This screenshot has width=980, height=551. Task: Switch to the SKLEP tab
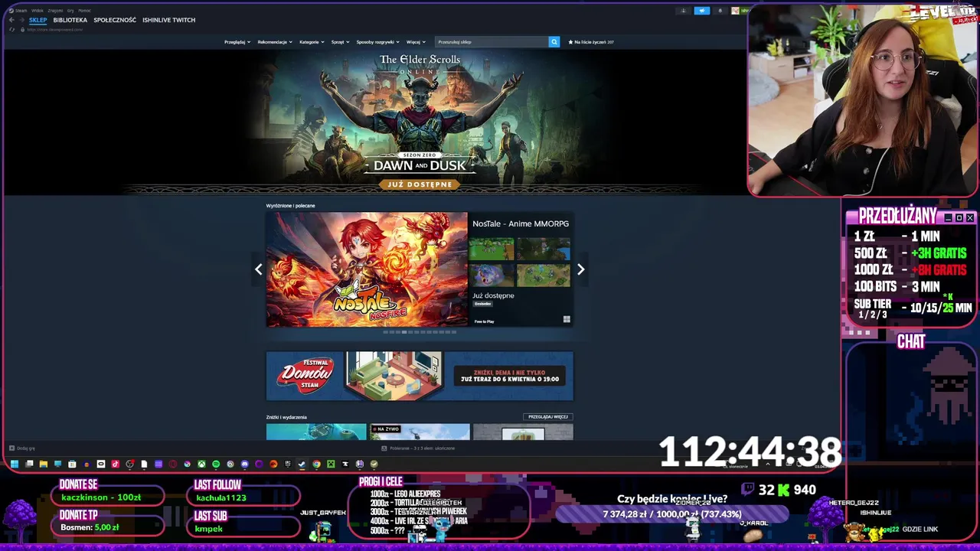pyautogui.click(x=38, y=20)
